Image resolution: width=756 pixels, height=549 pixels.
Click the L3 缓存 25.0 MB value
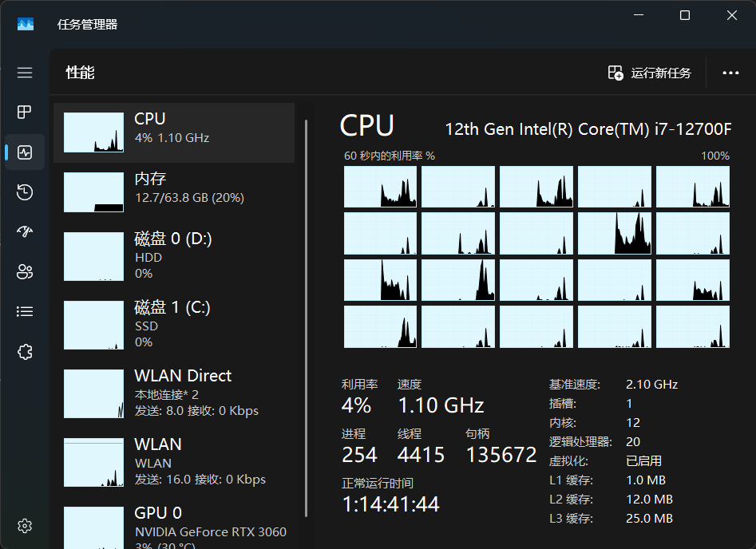[x=650, y=518]
